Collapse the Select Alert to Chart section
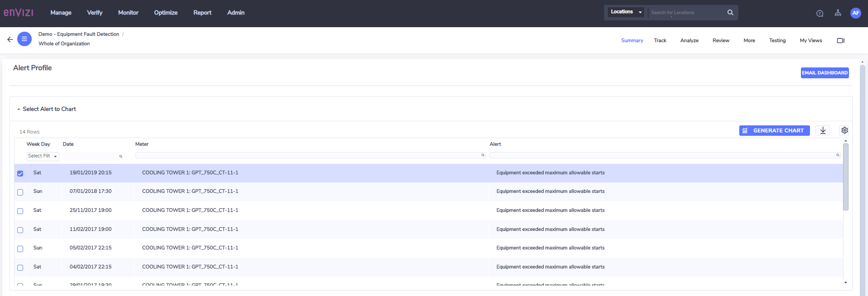This screenshot has height=296, width=868. coord(19,109)
